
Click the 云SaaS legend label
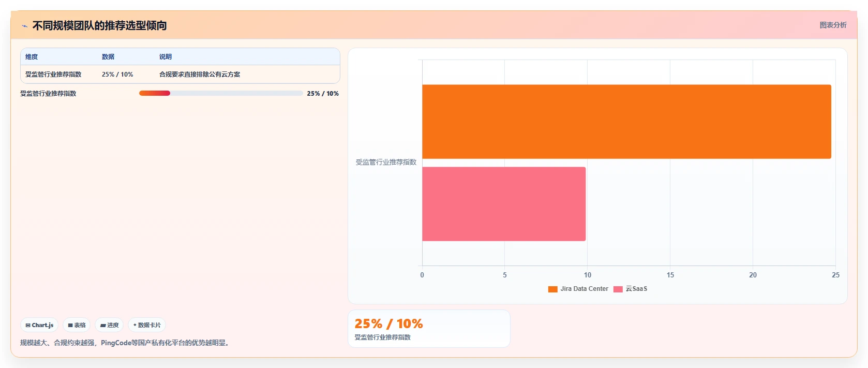click(636, 289)
